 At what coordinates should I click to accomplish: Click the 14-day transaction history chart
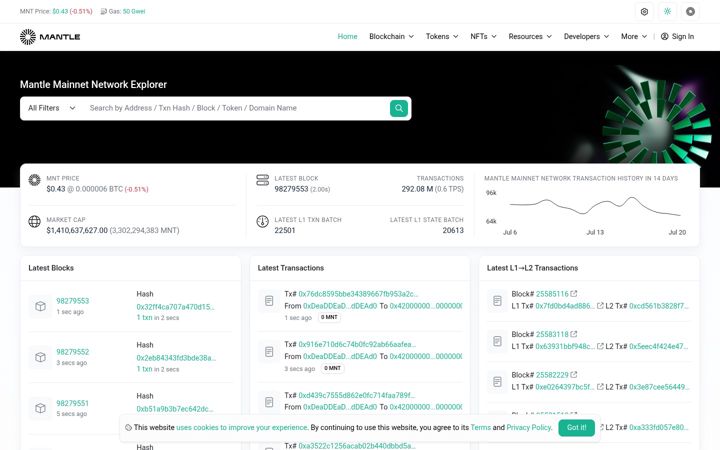click(587, 210)
